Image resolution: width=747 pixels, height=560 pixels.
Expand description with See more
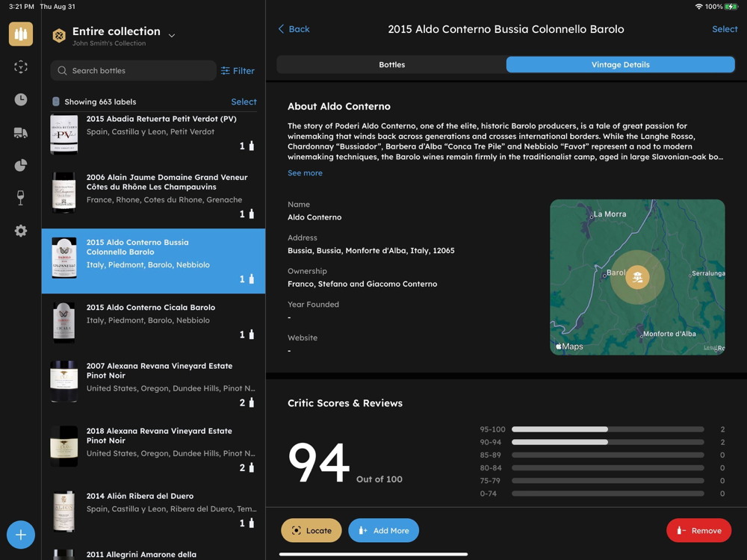[305, 173]
